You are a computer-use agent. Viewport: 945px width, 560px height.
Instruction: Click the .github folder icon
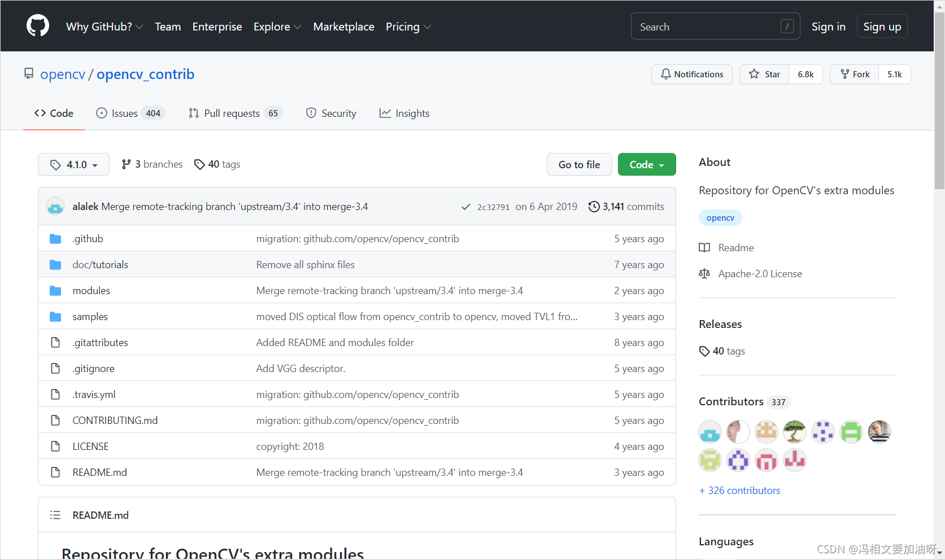coord(55,239)
